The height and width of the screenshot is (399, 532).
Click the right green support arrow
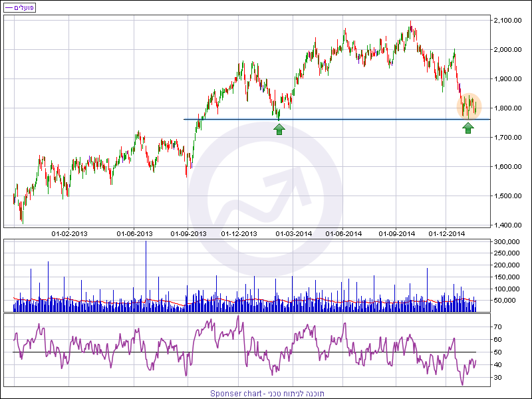coord(468,128)
